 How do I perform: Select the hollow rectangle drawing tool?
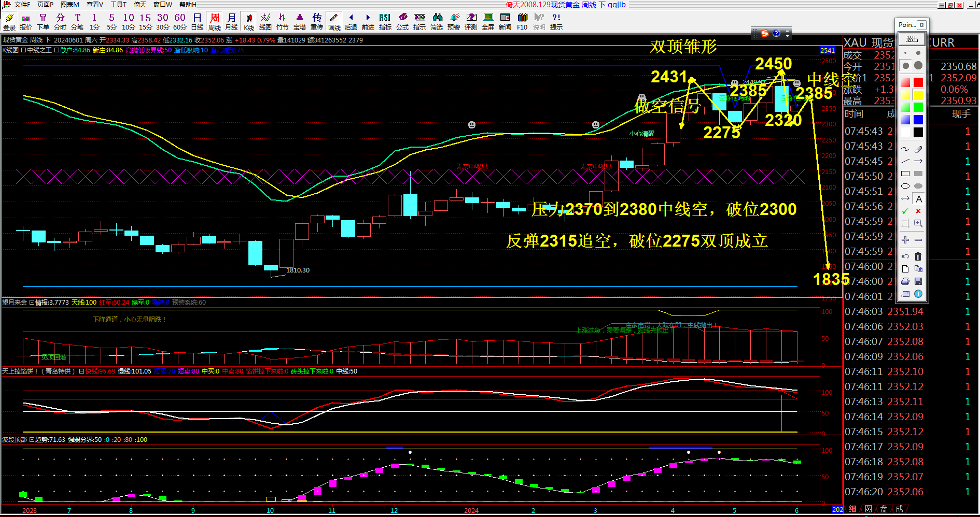(905, 174)
